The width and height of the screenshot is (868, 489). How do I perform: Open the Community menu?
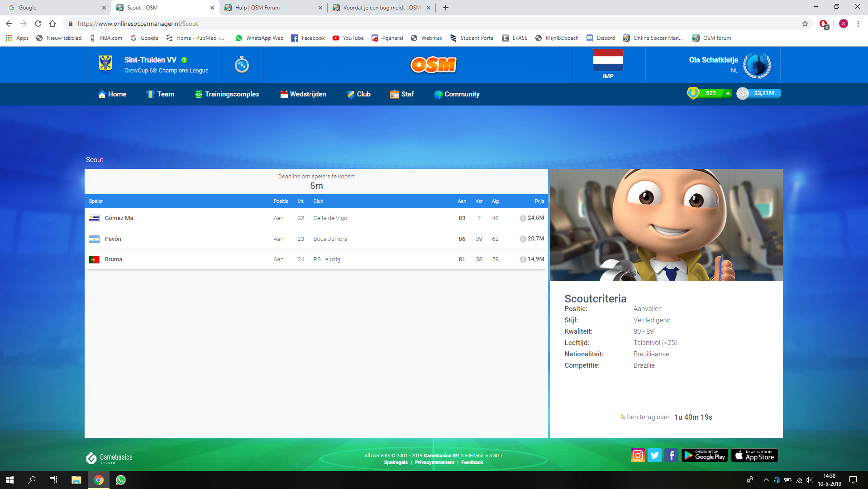(x=457, y=94)
